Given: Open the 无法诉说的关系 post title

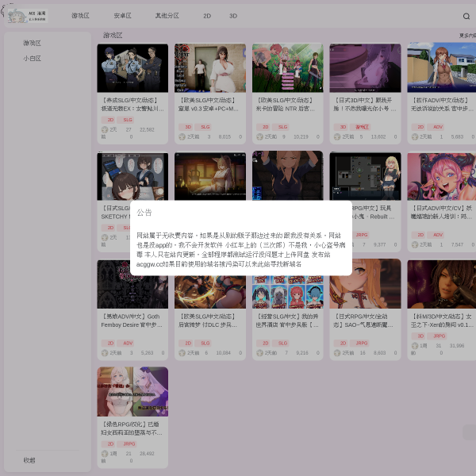Looking at the screenshot, I should 443,104.
